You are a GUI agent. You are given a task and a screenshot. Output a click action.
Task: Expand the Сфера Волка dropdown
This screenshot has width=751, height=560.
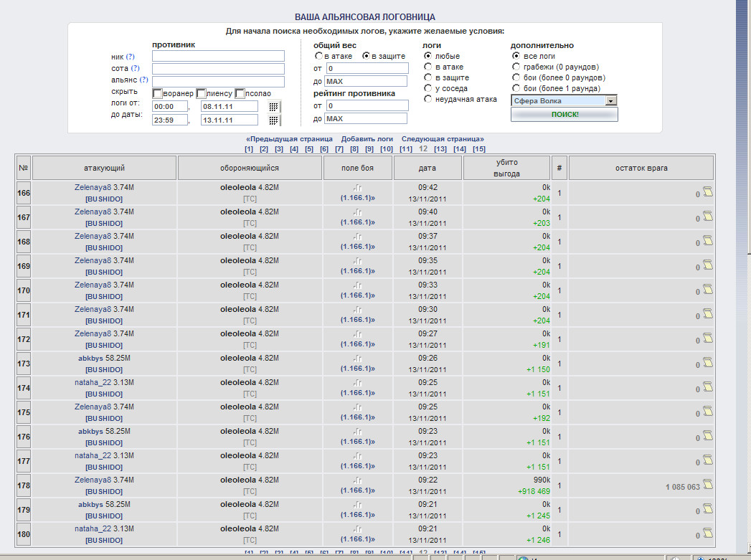point(611,101)
